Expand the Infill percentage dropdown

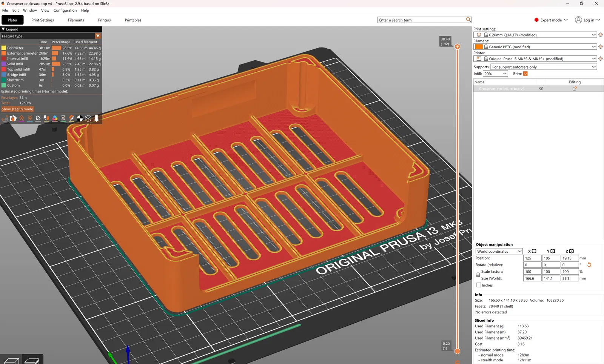coord(505,74)
